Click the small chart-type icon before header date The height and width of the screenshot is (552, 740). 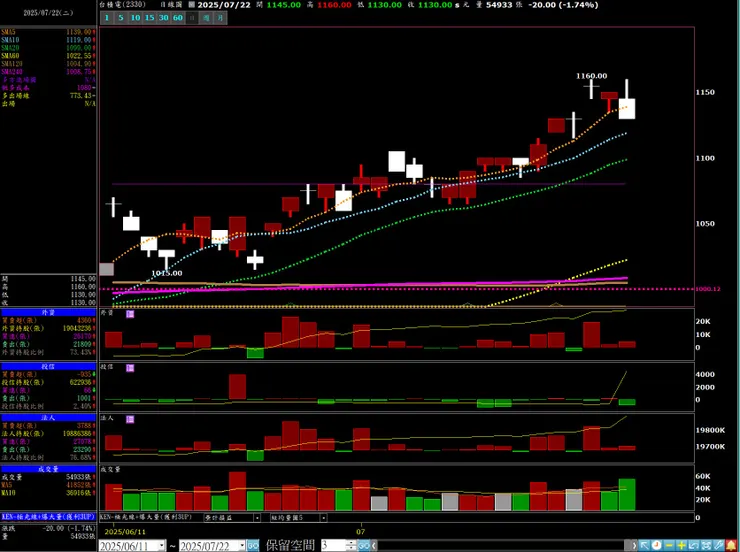[x=191, y=5]
